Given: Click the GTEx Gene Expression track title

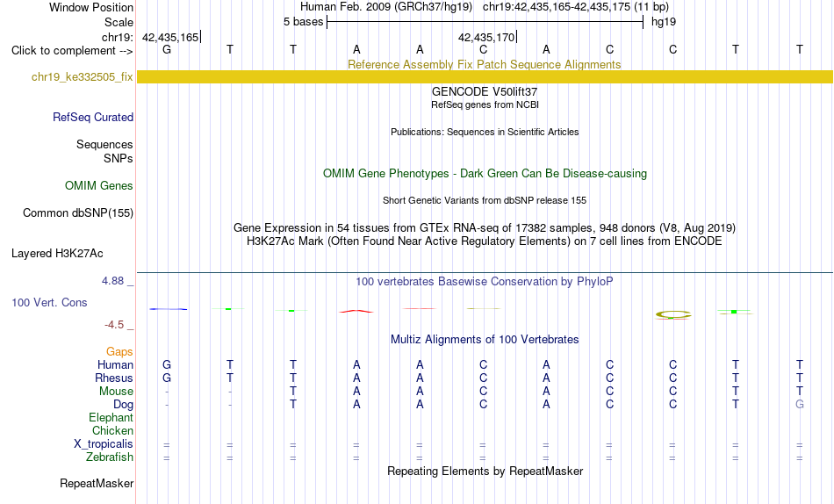Looking at the screenshot, I should coord(485,227).
